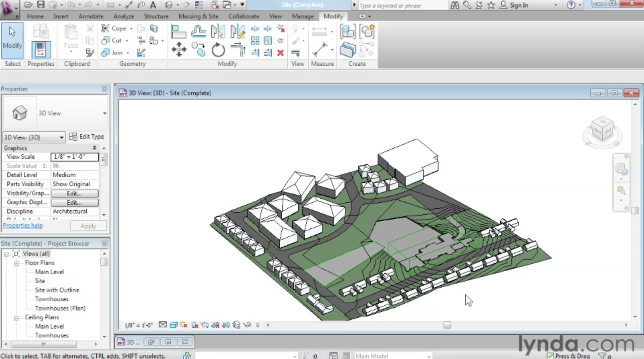Click the Open folder icon
Viewport: 644px width, 359px height.
tap(29, 5)
